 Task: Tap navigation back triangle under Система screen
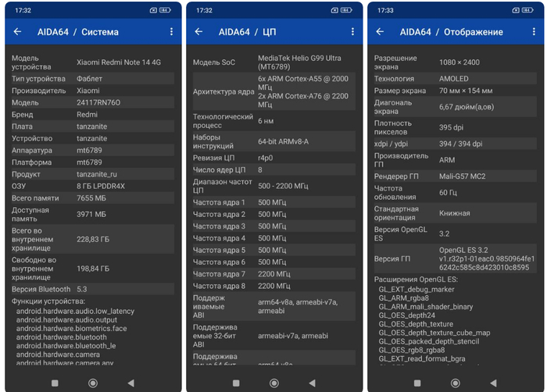coord(130,383)
